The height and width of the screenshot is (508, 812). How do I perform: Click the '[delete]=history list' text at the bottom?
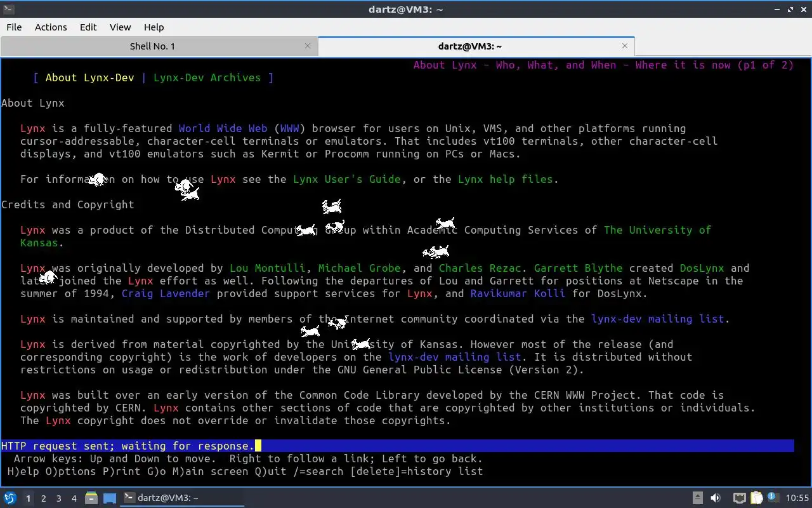point(417,471)
